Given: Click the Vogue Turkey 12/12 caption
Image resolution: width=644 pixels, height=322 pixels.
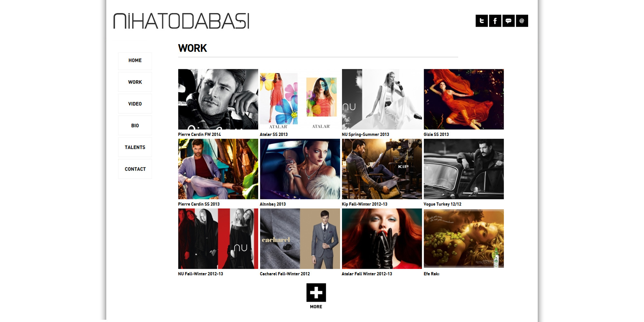Looking at the screenshot, I should (442, 204).
